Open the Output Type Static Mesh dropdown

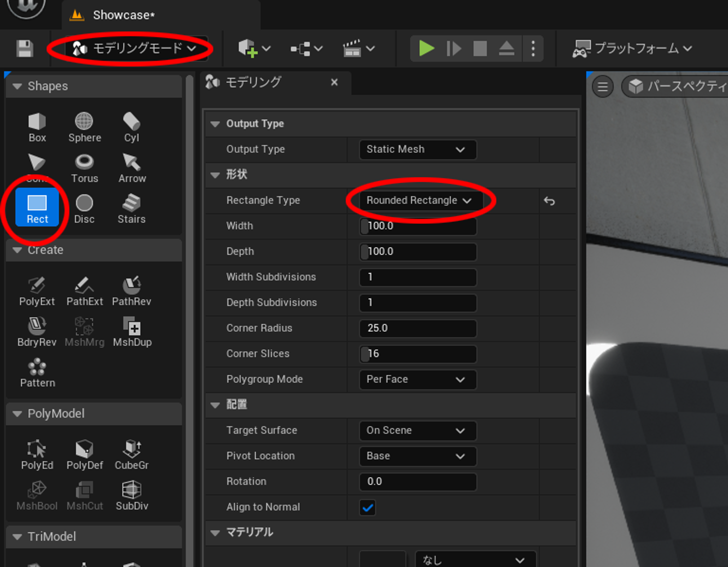click(417, 150)
